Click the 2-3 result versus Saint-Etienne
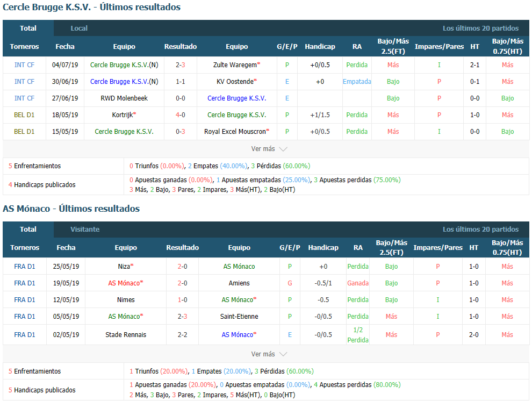The height and width of the screenshot is (401, 532). point(183,316)
